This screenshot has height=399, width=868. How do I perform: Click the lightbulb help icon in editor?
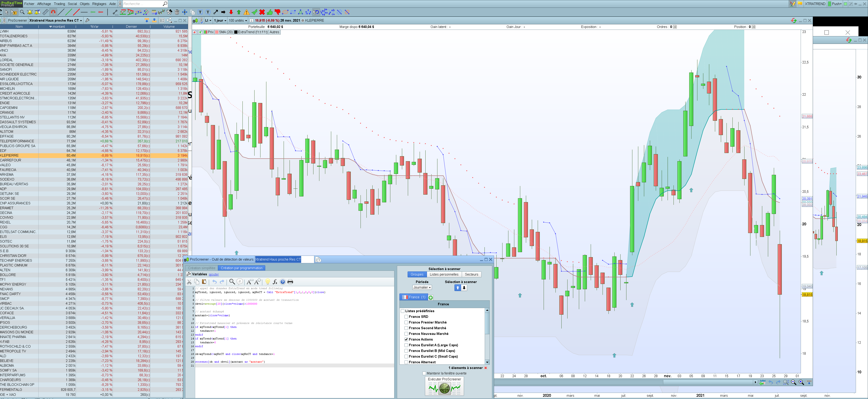coord(267,282)
